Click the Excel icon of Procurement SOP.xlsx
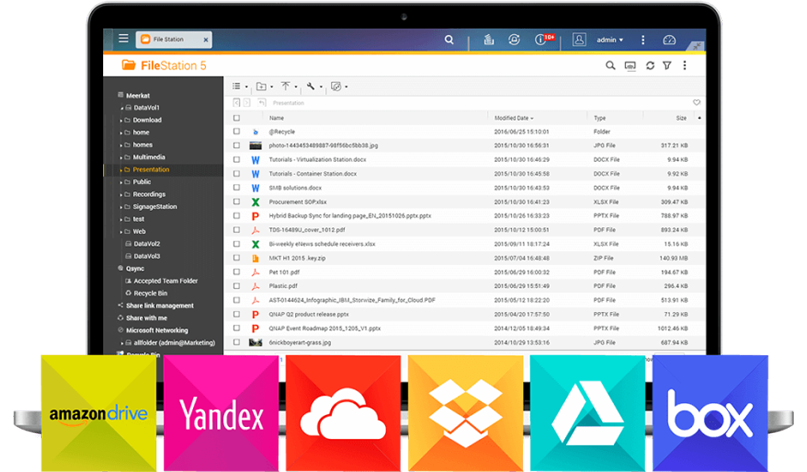The image size is (807, 472). point(255,202)
